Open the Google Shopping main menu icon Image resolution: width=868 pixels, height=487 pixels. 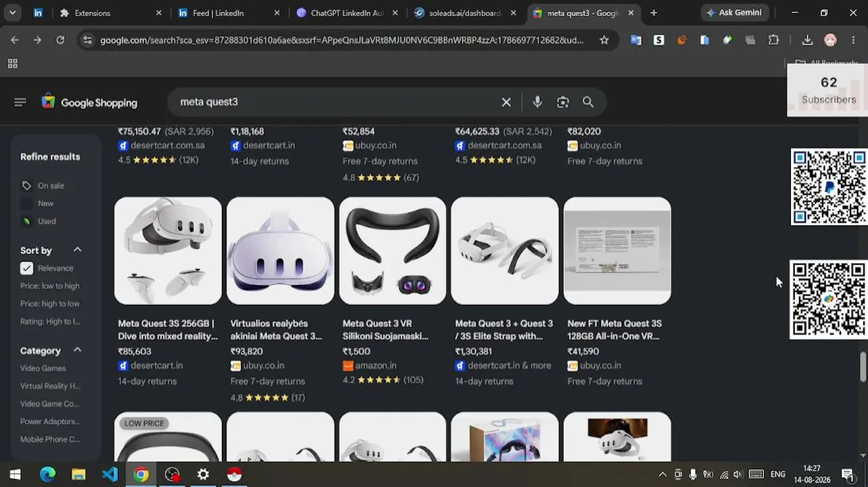(20, 102)
